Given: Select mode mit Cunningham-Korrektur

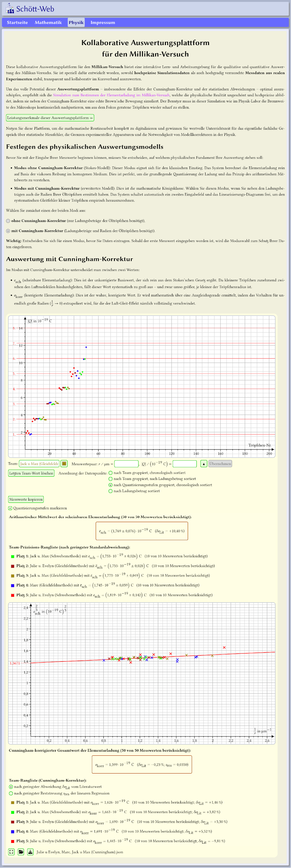Looking at the screenshot, I should (8, 231).
